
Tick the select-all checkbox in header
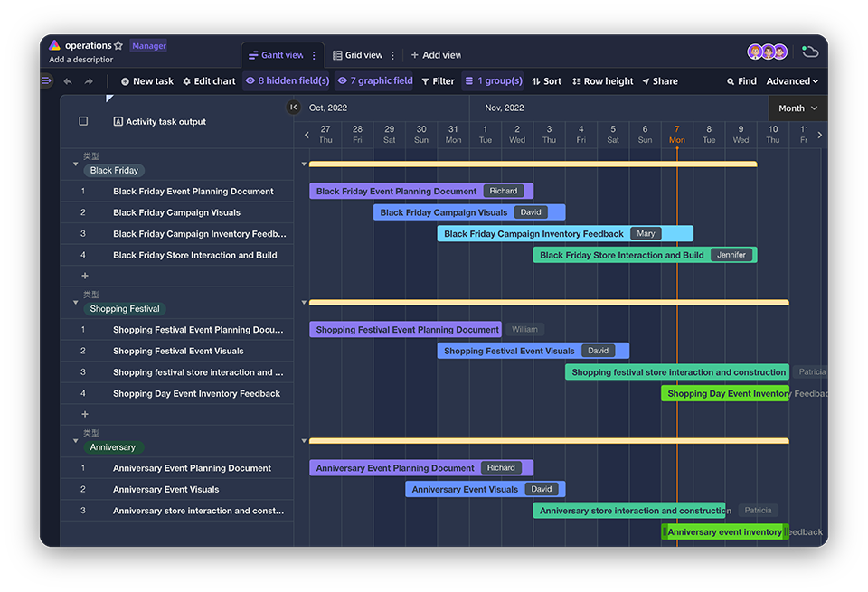tap(84, 121)
